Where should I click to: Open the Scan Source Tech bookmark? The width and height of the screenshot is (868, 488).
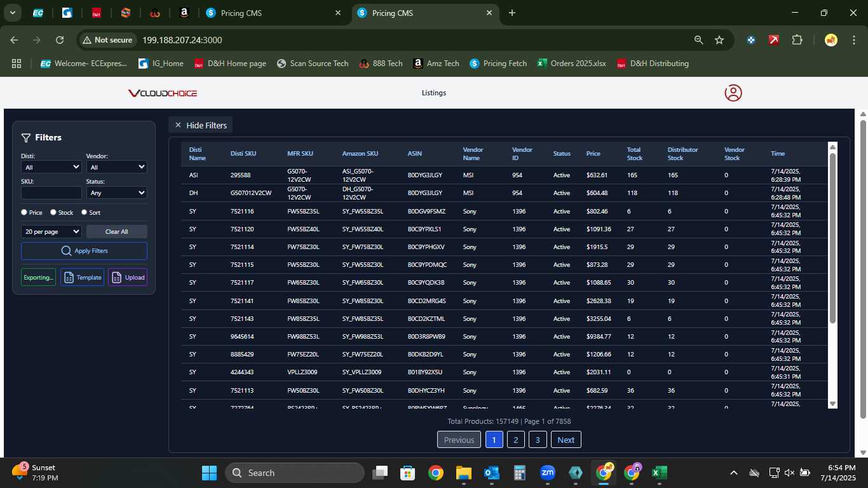313,64
